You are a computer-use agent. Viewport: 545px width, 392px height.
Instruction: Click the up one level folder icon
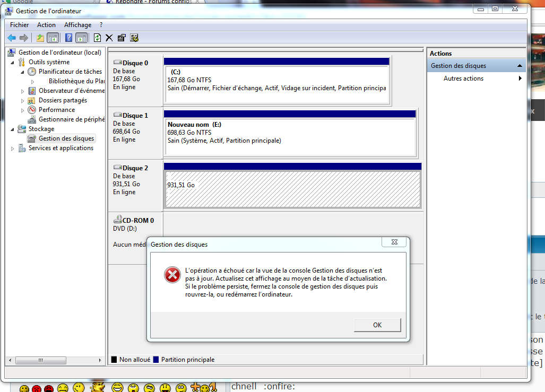pos(40,38)
